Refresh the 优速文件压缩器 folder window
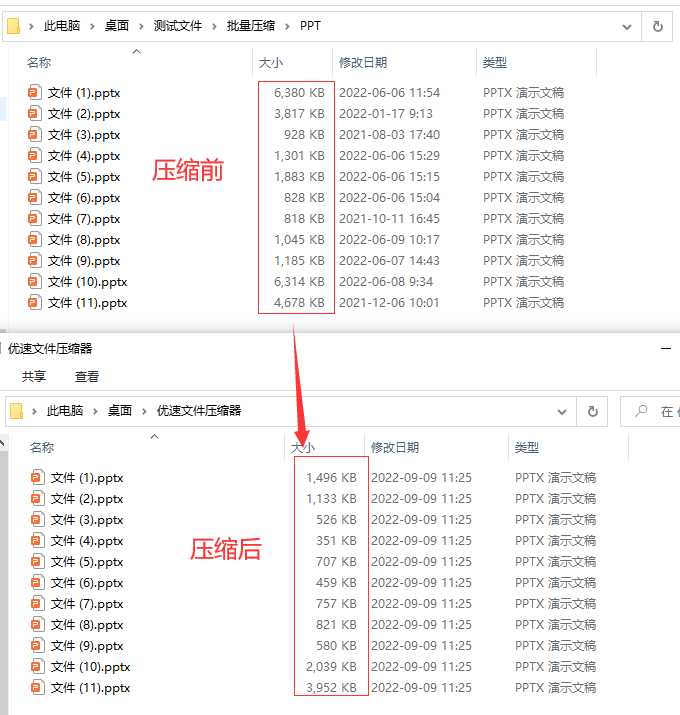 click(592, 411)
